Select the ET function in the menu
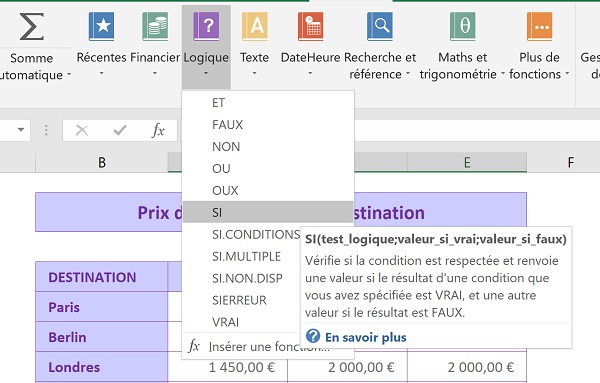 (268, 103)
